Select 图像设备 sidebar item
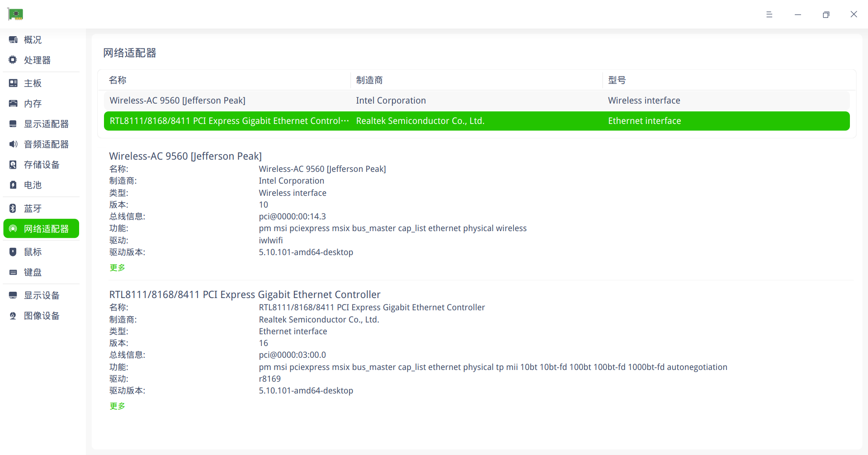 coord(41,316)
